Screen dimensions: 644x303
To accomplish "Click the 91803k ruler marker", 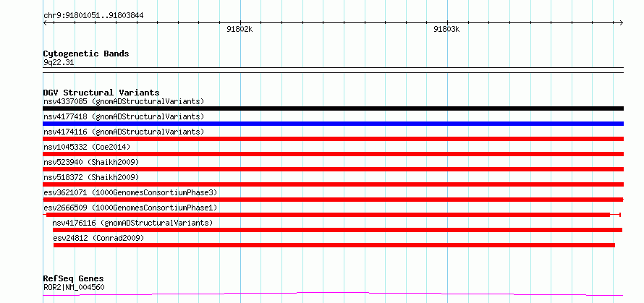I will tap(446, 30).
